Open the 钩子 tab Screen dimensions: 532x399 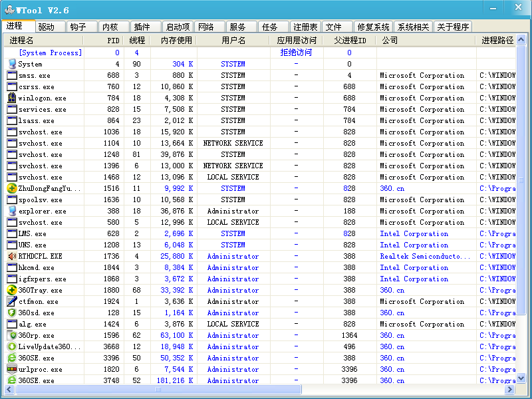[x=82, y=27]
